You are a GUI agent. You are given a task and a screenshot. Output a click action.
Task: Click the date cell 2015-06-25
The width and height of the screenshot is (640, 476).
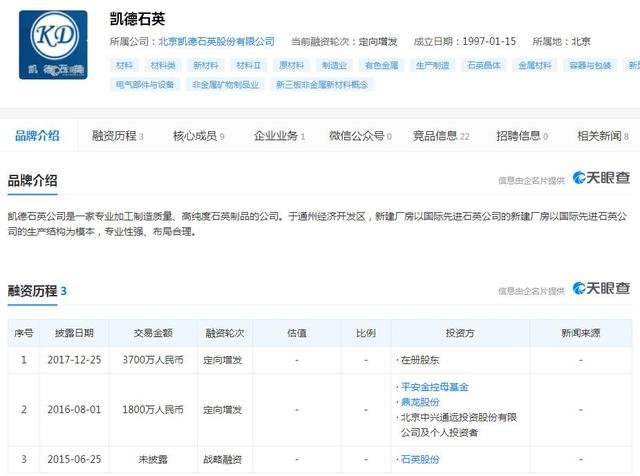click(74, 459)
